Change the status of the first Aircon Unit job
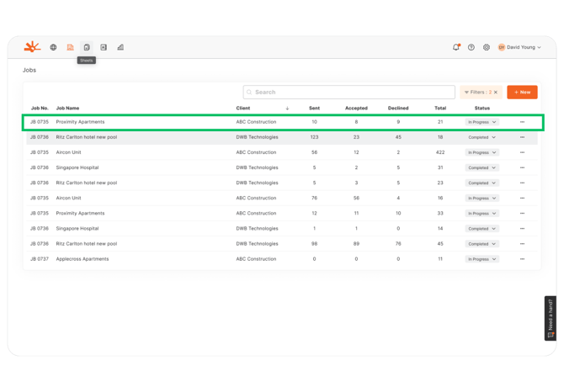 click(x=482, y=152)
